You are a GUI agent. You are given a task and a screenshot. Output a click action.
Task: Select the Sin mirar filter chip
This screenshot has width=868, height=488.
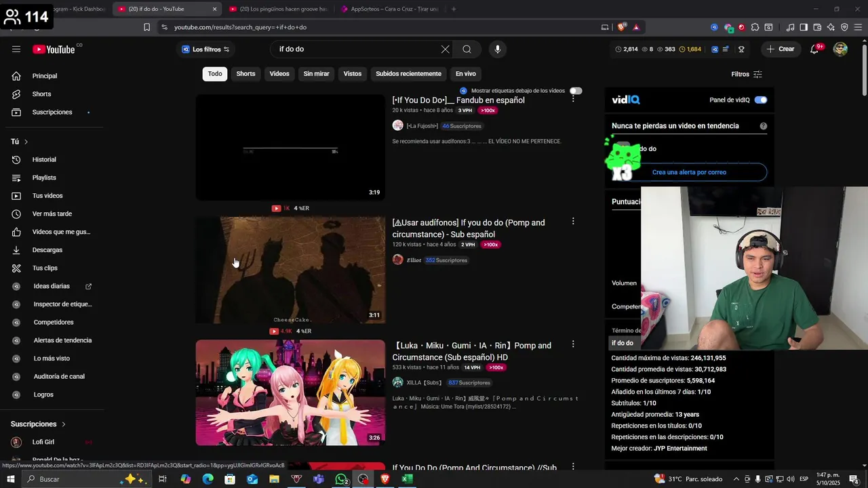(316, 74)
